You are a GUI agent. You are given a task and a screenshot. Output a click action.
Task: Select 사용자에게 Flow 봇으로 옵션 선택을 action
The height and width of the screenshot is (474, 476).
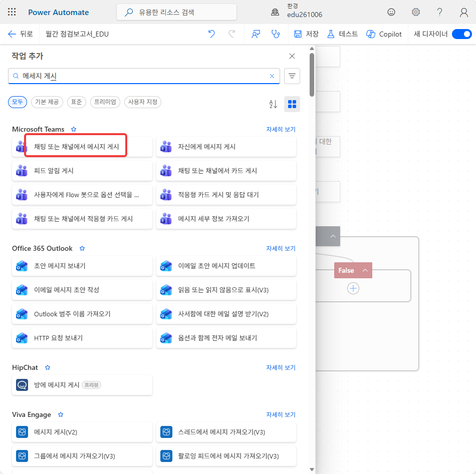[x=82, y=195]
